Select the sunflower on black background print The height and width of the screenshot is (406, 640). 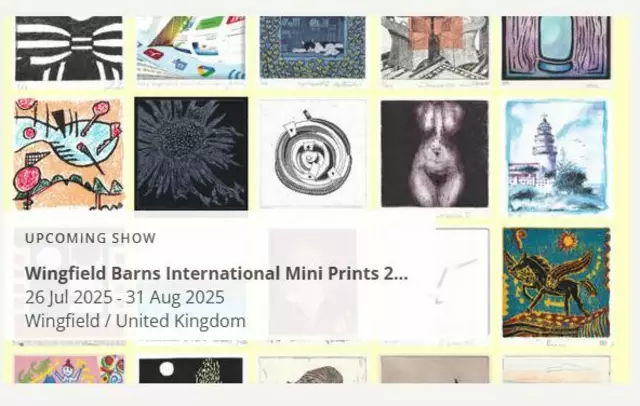tap(191, 154)
